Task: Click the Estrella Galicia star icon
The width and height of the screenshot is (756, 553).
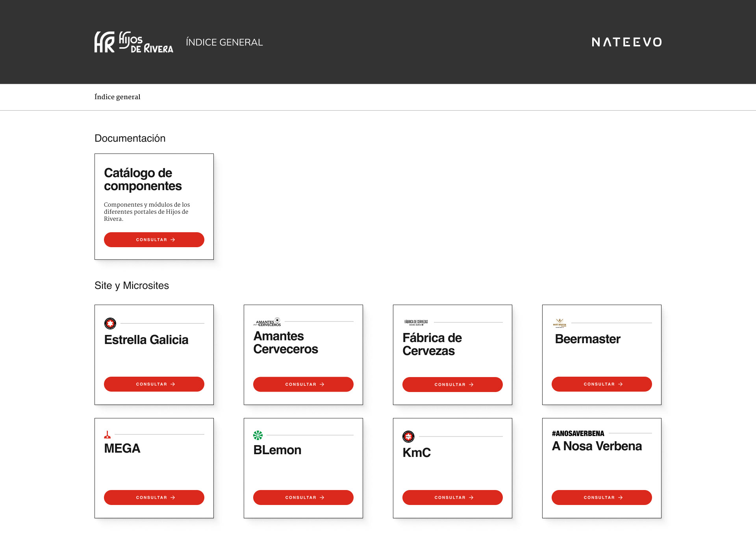Action: point(110,324)
